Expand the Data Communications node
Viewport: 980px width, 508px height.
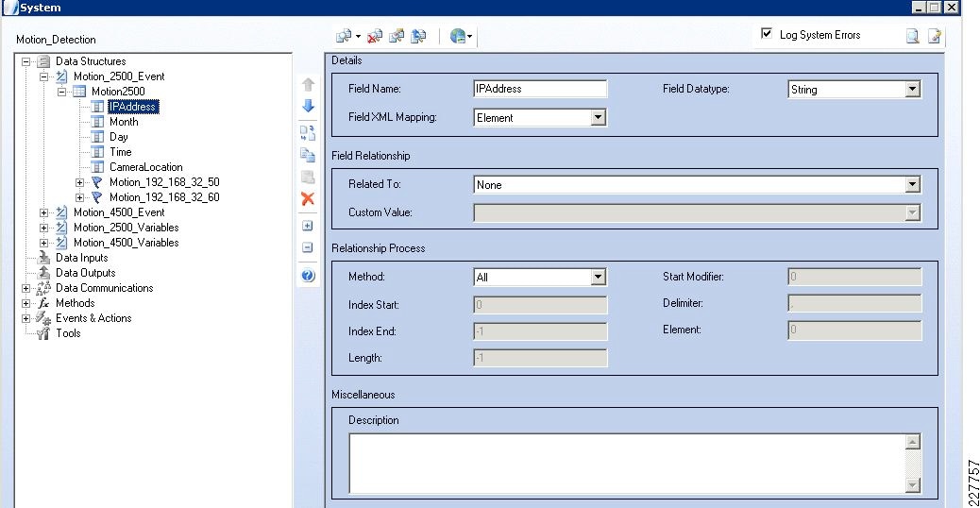coord(25,288)
